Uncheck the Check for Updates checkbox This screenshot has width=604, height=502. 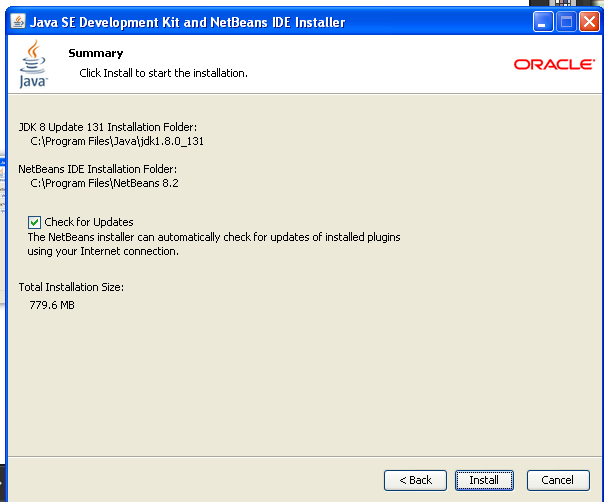[x=35, y=222]
